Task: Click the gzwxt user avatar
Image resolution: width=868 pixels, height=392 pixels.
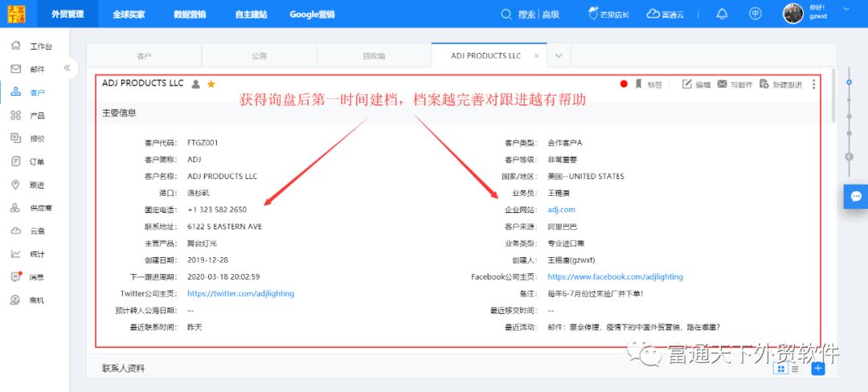Action: [x=792, y=14]
